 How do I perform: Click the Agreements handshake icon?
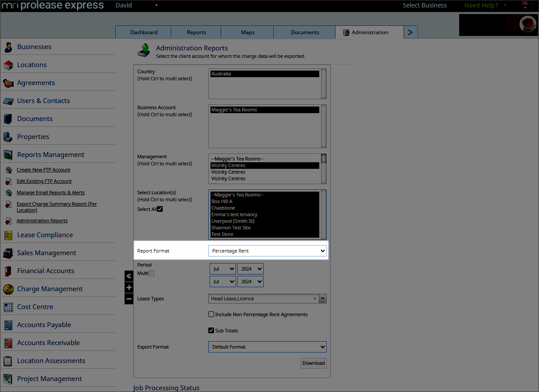click(x=8, y=83)
